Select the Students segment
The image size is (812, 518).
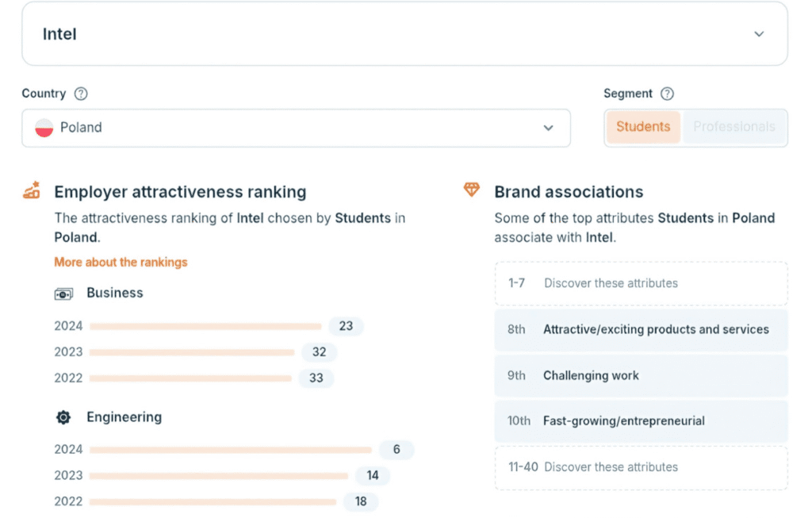point(643,127)
